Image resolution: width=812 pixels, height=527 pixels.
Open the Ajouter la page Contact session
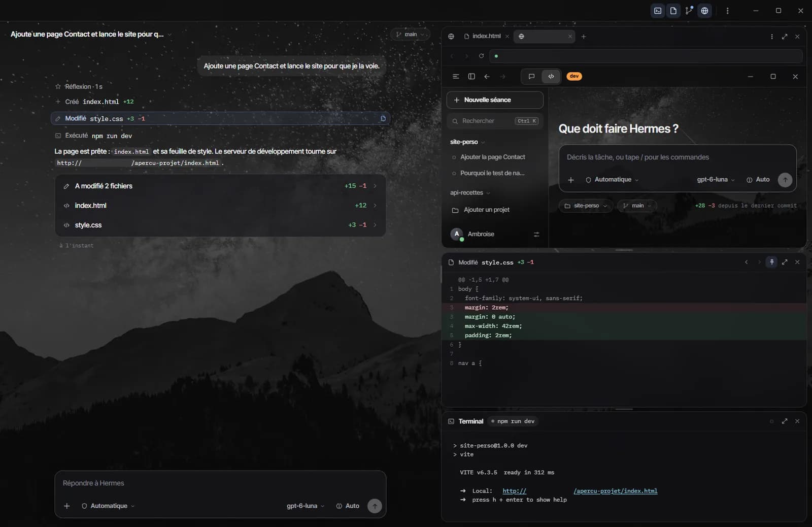(492, 157)
